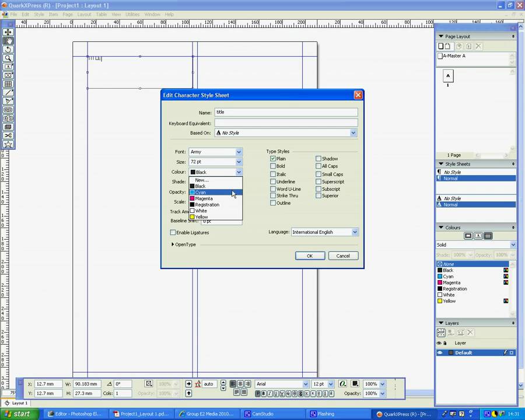Select the Pan hand tool
The height and width of the screenshot is (420, 525).
click(x=8, y=41)
